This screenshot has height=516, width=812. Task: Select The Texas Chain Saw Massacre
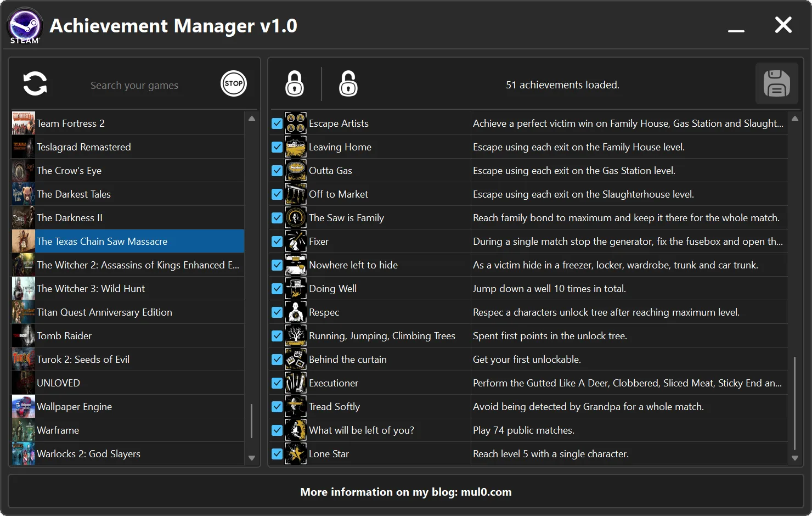[128, 241]
